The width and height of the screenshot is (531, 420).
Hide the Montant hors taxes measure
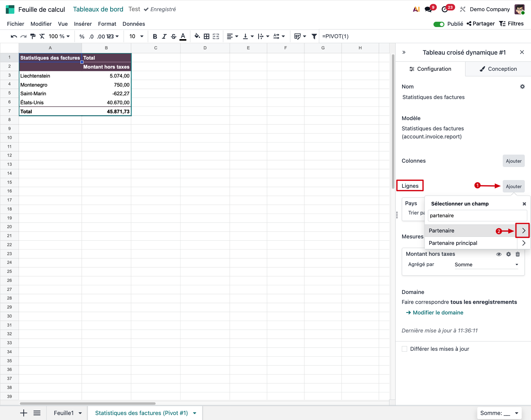[x=499, y=254]
